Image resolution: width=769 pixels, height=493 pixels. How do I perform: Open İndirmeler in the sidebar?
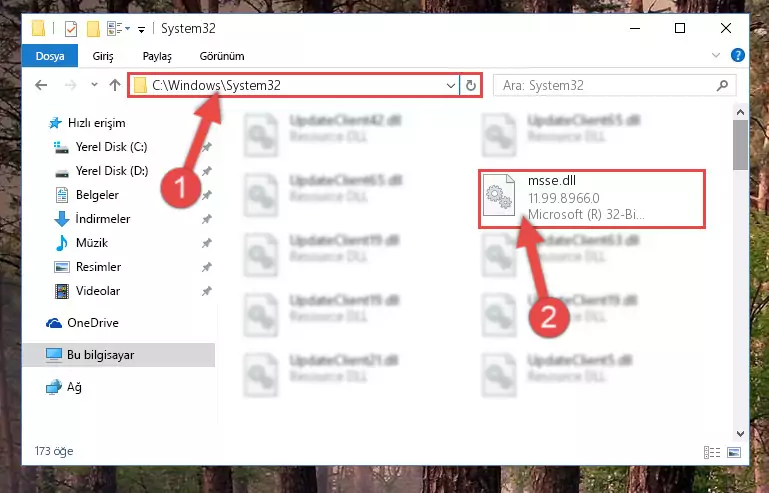click(x=103, y=219)
